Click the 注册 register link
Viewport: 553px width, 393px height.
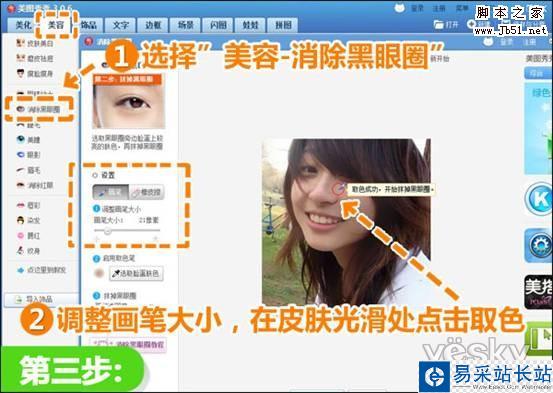439,8
